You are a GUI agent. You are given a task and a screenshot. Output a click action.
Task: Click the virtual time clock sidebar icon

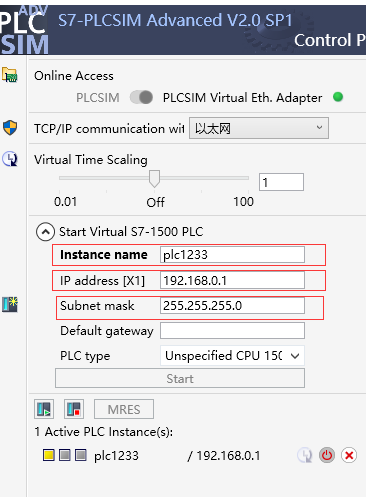click(x=10, y=159)
